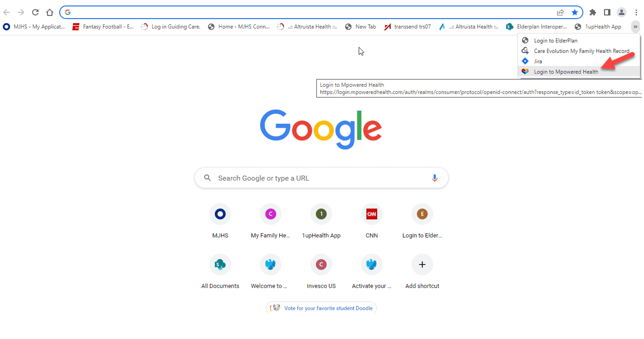Click the MJHS application icon
The height and width of the screenshot is (339, 644).
(x=6, y=27)
